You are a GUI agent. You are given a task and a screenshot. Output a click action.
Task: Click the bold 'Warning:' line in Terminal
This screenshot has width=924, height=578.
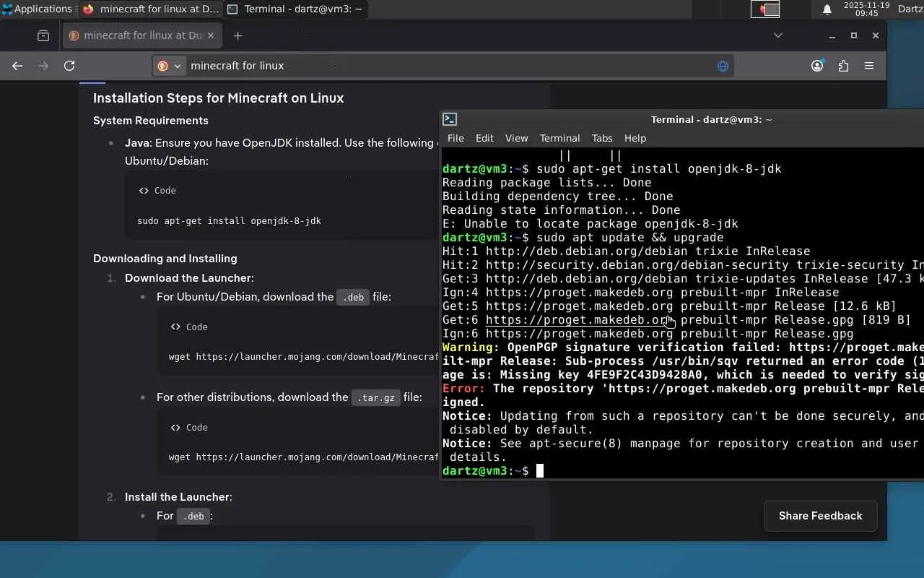[683, 348]
